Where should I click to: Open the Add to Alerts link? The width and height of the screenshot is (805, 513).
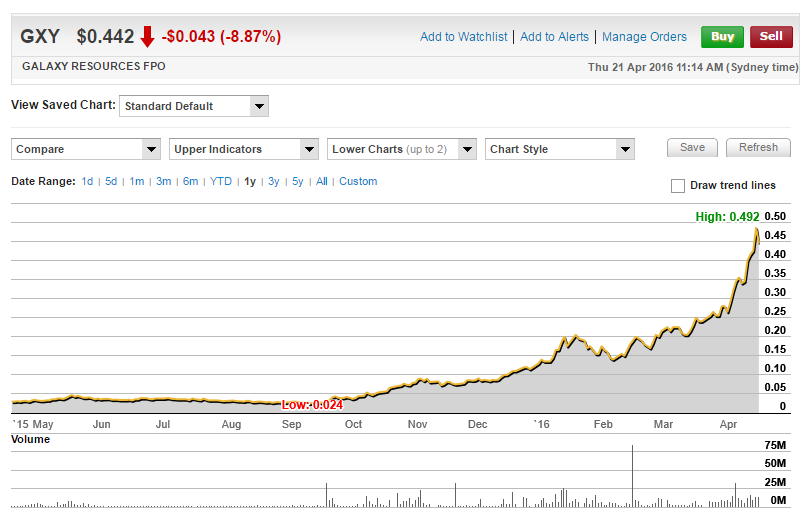pyautogui.click(x=555, y=37)
